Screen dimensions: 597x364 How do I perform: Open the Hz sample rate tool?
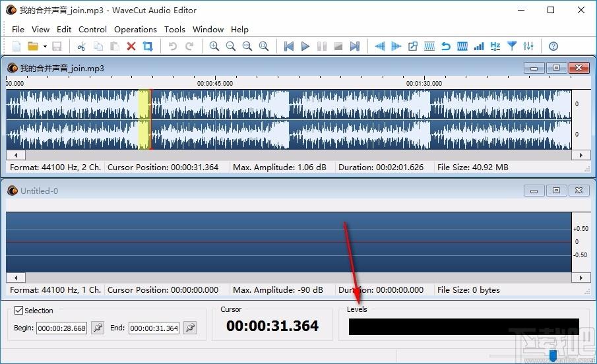click(x=495, y=46)
